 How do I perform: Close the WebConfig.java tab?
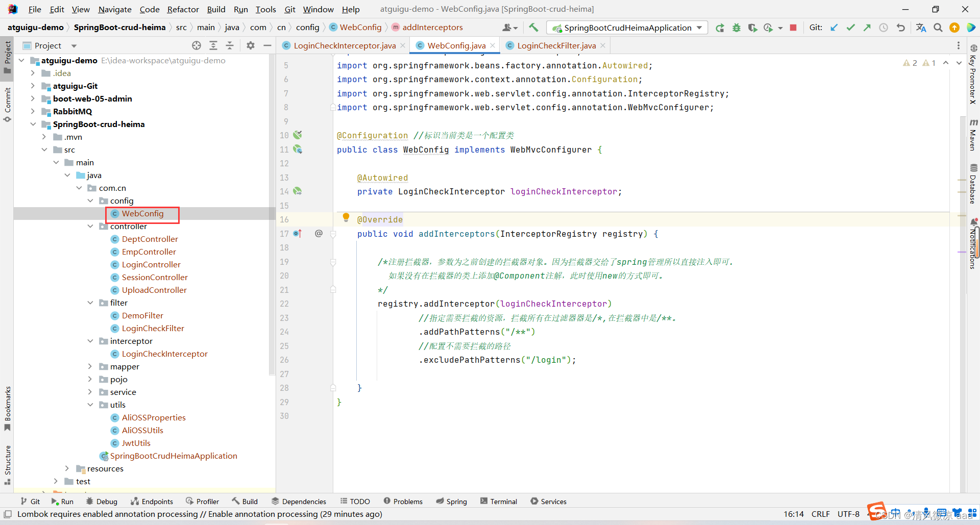point(493,45)
